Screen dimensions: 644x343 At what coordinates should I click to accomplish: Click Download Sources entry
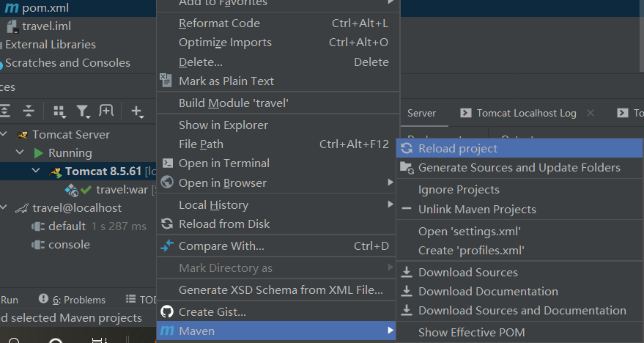(519, 273)
